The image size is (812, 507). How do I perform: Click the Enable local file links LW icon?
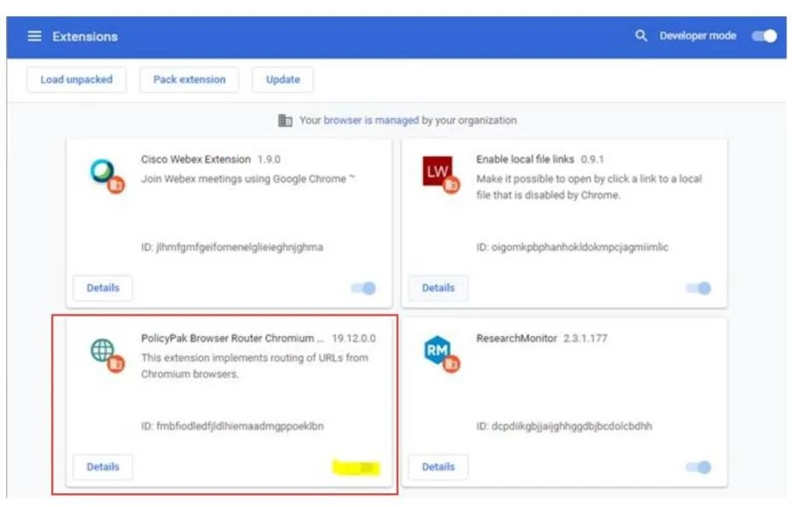point(439,174)
